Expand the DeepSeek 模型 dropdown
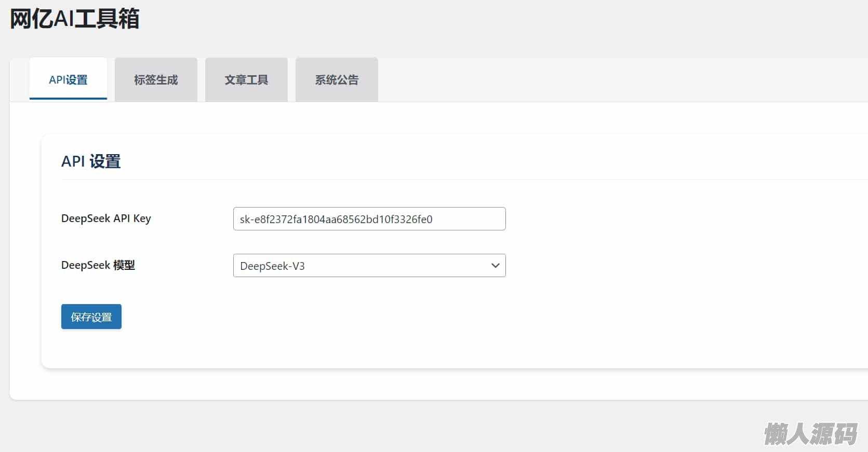 tap(369, 266)
